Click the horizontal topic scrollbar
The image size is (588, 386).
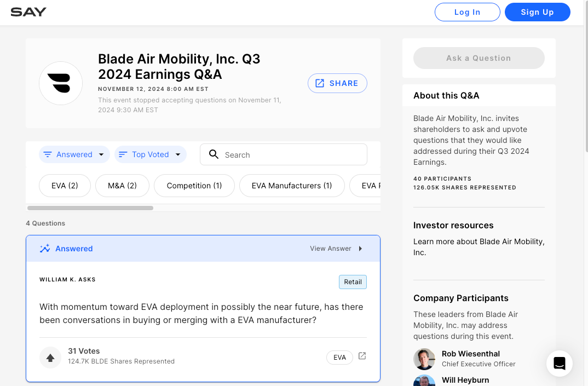pyautogui.click(x=90, y=208)
